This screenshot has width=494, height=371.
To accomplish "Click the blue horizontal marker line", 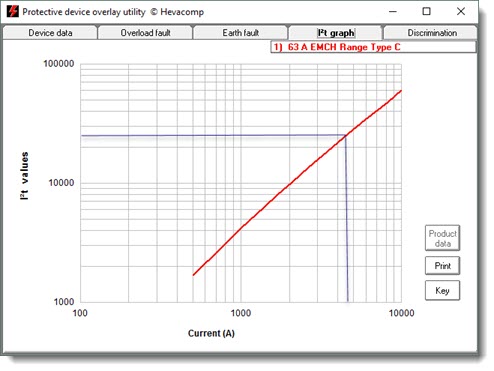I will tap(213, 135).
